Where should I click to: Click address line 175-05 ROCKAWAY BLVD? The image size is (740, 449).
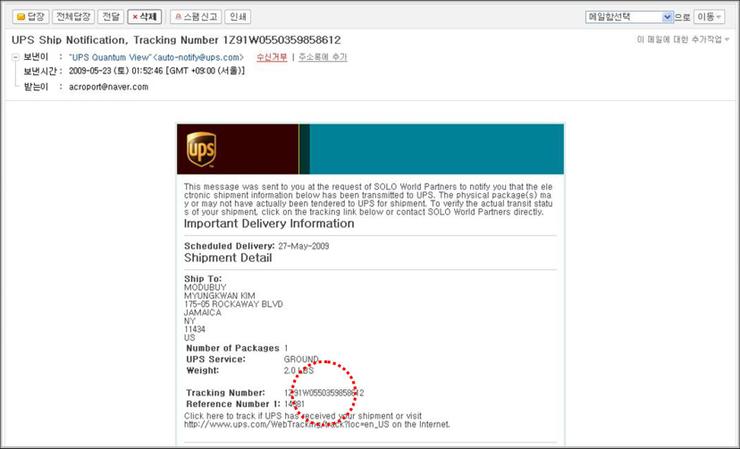point(234,304)
